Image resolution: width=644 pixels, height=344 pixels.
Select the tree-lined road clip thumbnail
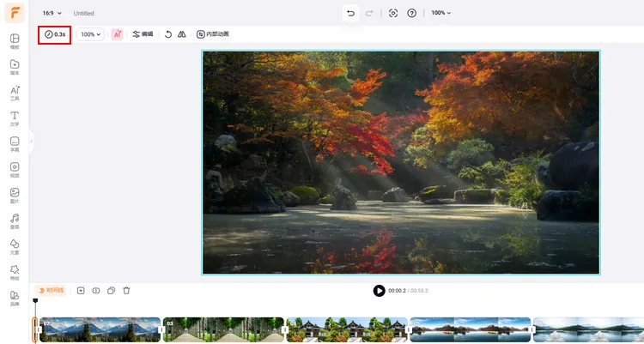[222, 330]
